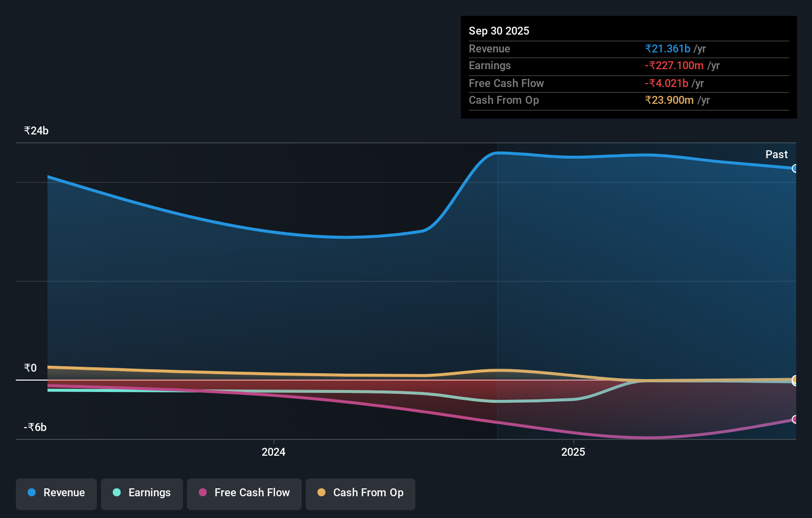Viewport: 812px width, 518px height.
Task: Click the Cash From Op endpoint circle
Action: [795, 380]
